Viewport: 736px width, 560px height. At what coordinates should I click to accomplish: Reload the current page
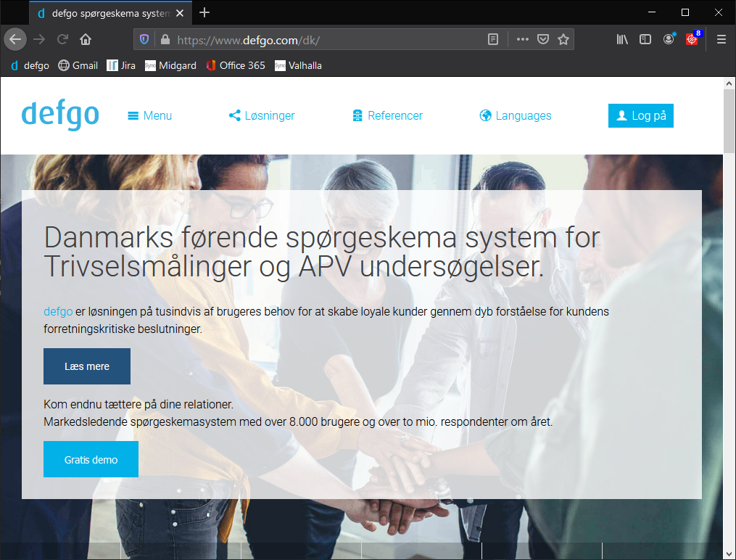(x=63, y=39)
